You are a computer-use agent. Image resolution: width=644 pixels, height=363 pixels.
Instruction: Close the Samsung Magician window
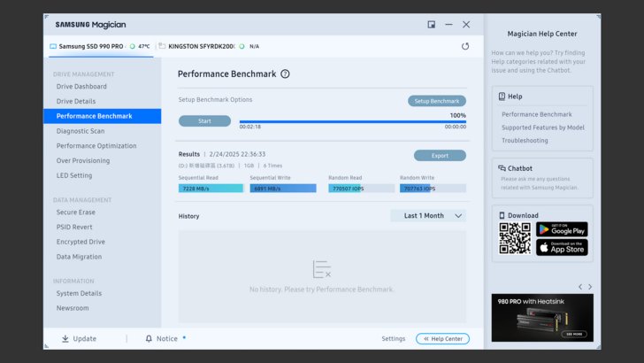point(466,25)
